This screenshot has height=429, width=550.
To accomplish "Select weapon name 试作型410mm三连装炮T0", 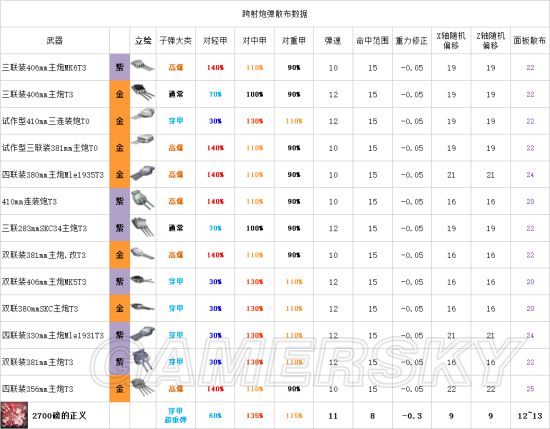I will coord(46,121).
